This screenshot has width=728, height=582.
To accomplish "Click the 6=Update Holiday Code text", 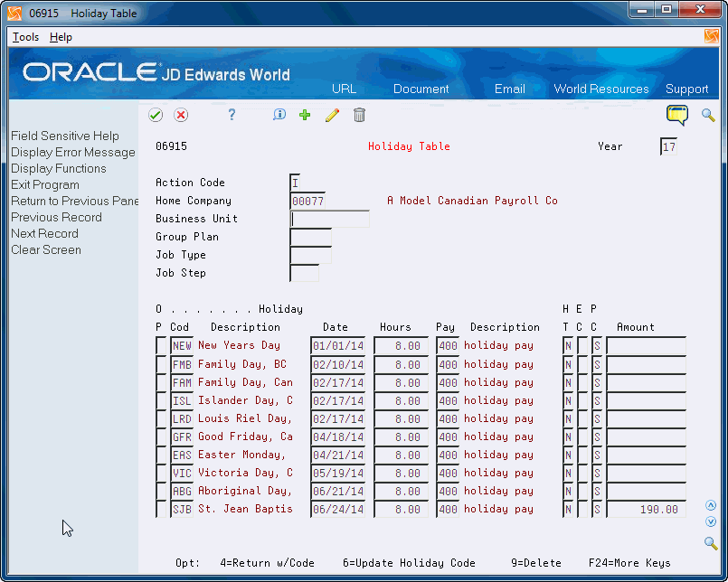I will pyautogui.click(x=409, y=563).
